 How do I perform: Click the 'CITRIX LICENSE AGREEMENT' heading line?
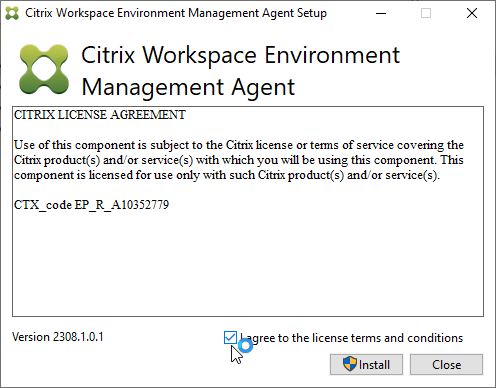[100, 115]
